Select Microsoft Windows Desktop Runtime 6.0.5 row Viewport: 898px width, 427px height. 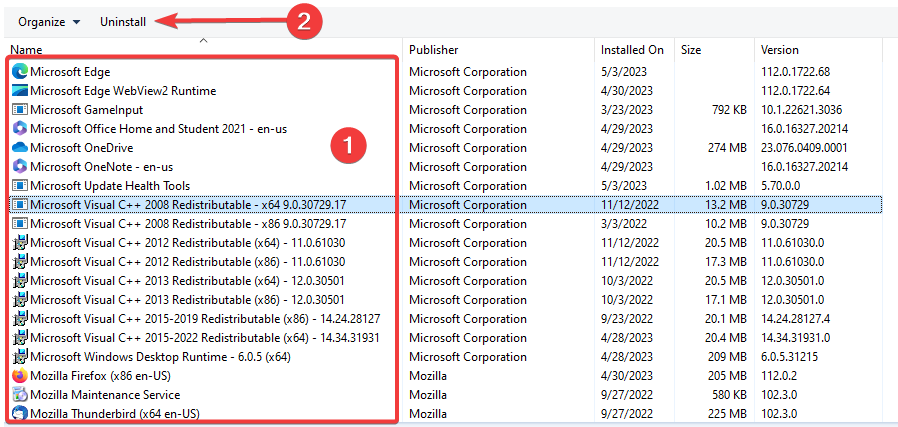[160, 357]
